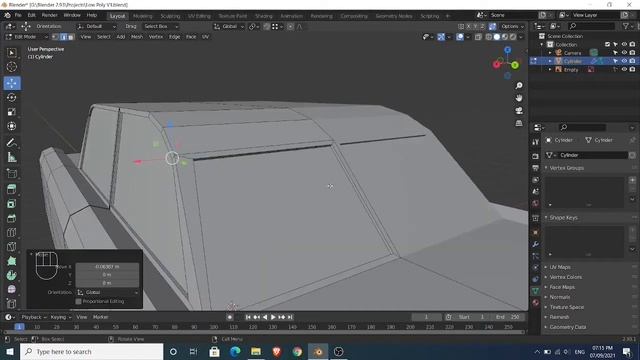Open the File menu
This screenshot has height=360, width=640.
[x=18, y=15]
